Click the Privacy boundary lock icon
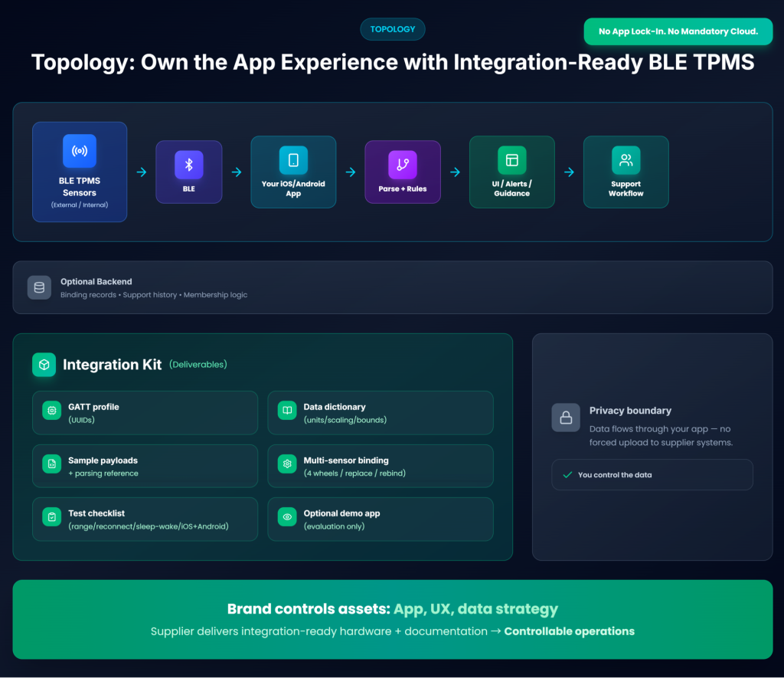Screen dimensions: 784x678 click(x=566, y=418)
